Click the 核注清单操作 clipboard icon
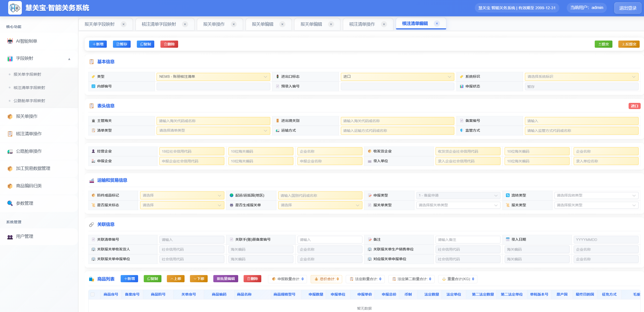The width and height of the screenshot is (644, 312). [x=10, y=134]
